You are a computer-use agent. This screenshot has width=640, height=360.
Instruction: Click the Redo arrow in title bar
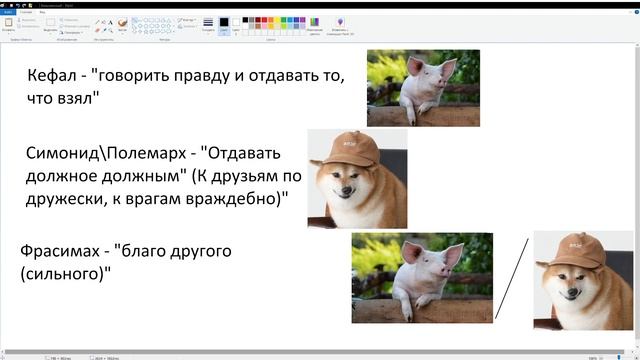click(24, 5)
